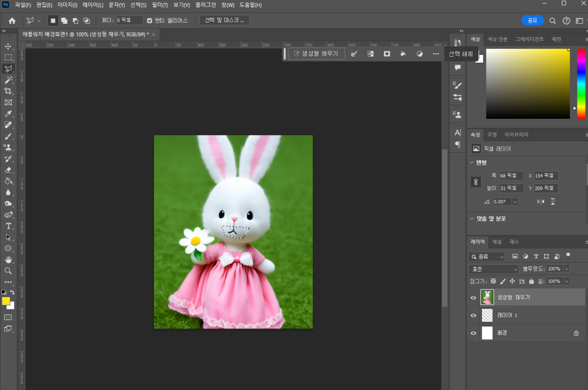The width and height of the screenshot is (588, 390).
Task: Select the Type (T) tool
Action: [9, 226]
